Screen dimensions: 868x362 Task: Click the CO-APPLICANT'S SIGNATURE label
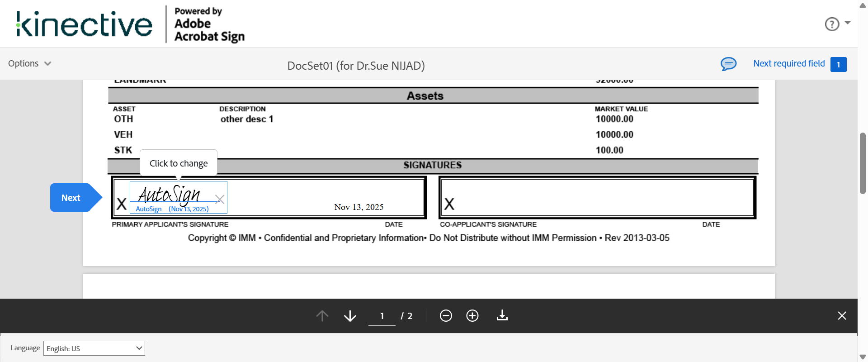pyautogui.click(x=488, y=224)
